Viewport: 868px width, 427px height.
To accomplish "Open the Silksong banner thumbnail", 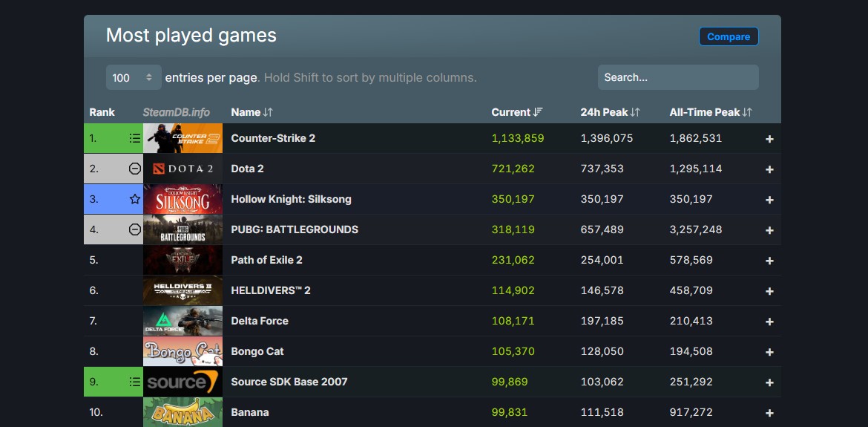I will (x=183, y=199).
